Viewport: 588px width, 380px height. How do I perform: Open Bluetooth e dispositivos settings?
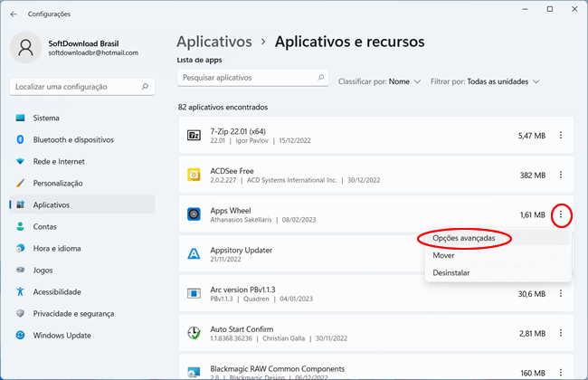pyautogui.click(x=72, y=140)
